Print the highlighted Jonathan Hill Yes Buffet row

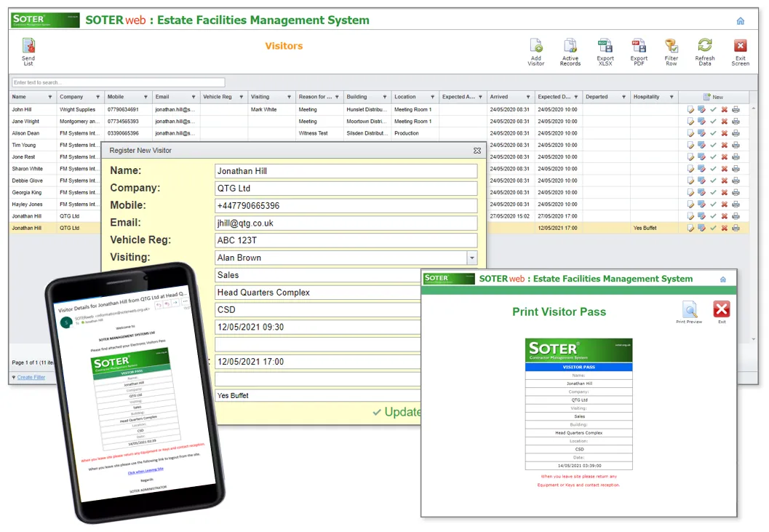(x=736, y=228)
